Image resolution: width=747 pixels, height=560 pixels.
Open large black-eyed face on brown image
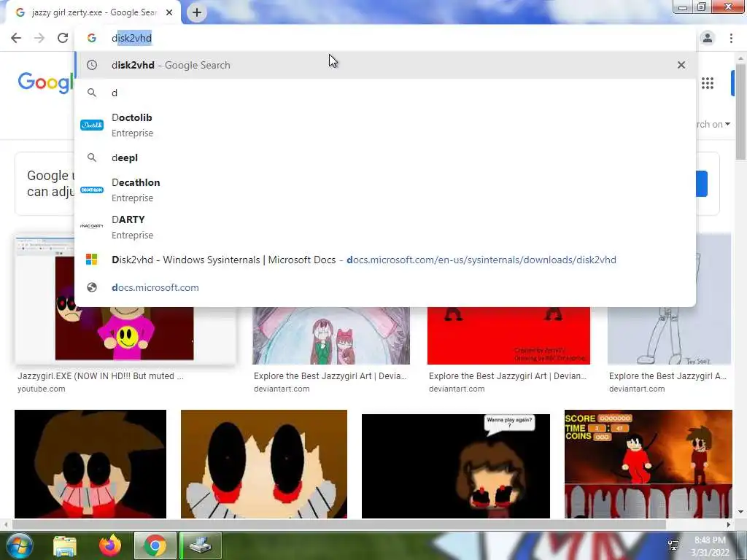[264, 464]
